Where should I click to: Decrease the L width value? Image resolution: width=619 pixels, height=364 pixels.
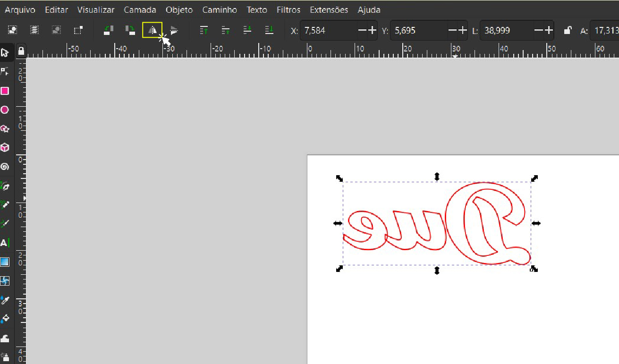pyautogui.click(x=538, y=31)
